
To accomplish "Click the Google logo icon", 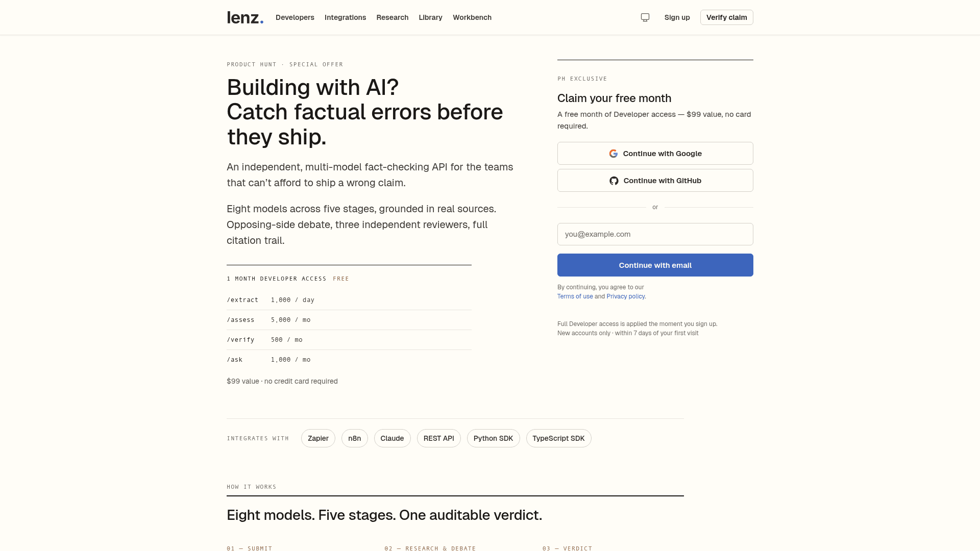I will coord(614,154).
